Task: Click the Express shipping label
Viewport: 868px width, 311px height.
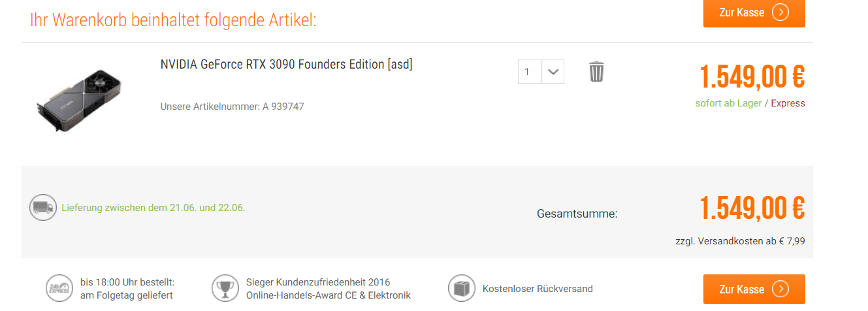Action: pyautogui.click(x=788, y=103)
